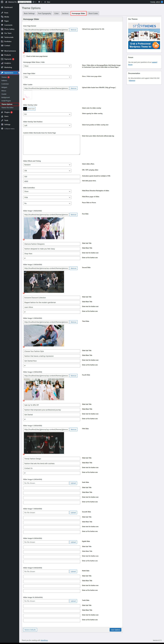Click Slider Image 2 thumbnail preview
The width and height of the screenshot is (164, 644).
[x=44, y=282]
